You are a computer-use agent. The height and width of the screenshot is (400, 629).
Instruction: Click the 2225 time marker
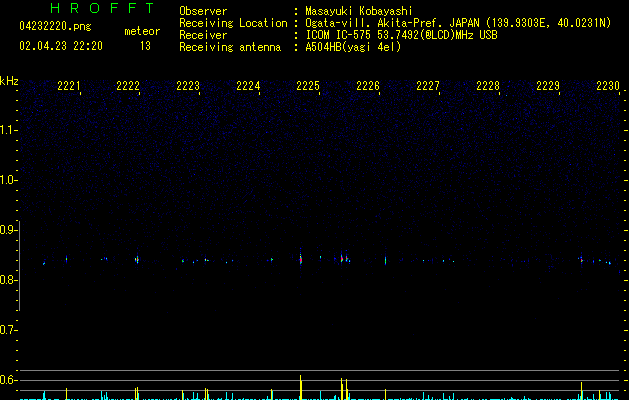coord(308,86)
